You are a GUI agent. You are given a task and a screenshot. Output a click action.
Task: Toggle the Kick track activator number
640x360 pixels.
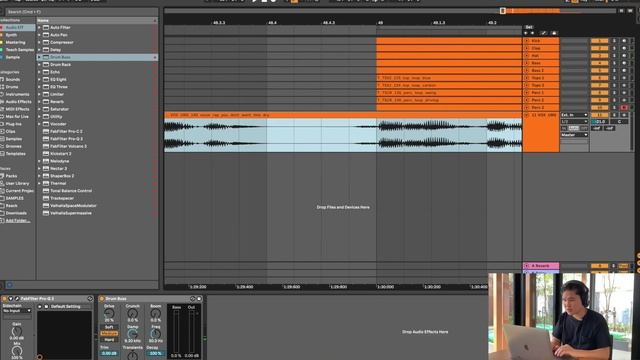[599, 41]
